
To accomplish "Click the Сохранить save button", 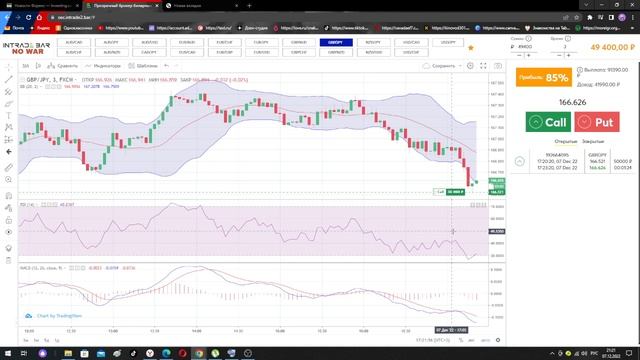I will click(439, 66).
